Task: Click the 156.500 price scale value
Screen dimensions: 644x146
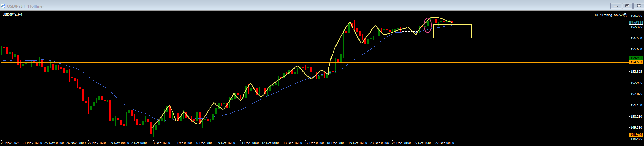Action: [x=636, y=38]
